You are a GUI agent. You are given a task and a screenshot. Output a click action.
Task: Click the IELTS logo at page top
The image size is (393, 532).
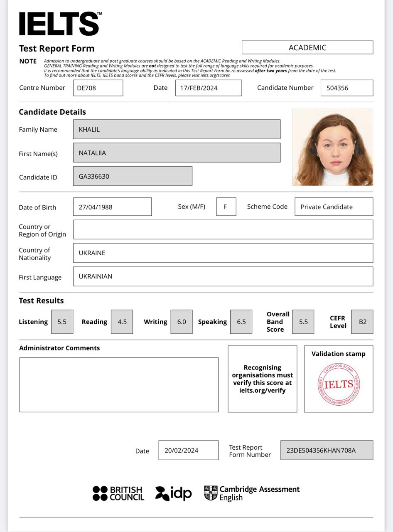pyautogui.click(x=60, y=24)
